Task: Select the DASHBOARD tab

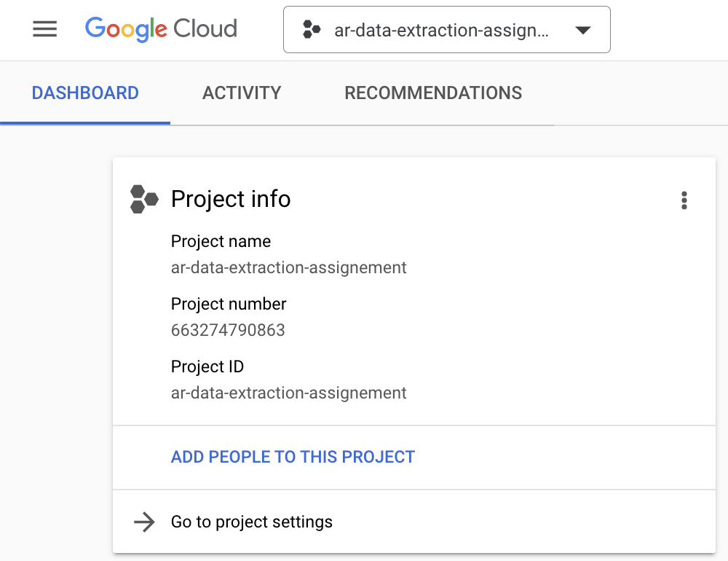Action: coord(85,93)
